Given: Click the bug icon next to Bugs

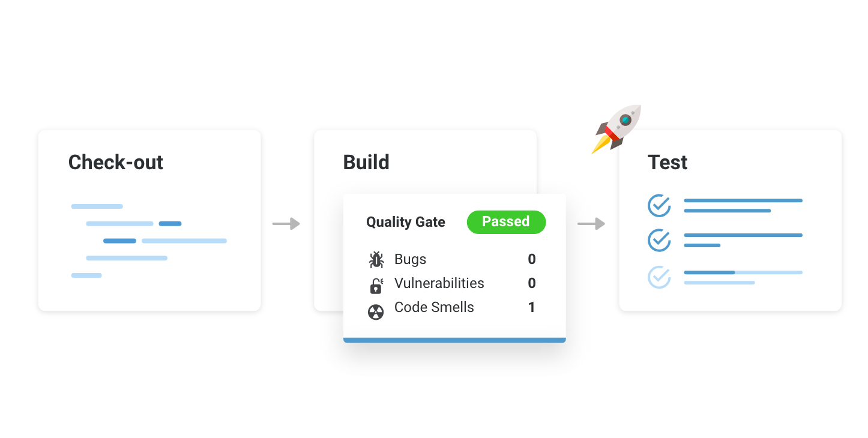Looking at the screenshot, I should 376,260.
